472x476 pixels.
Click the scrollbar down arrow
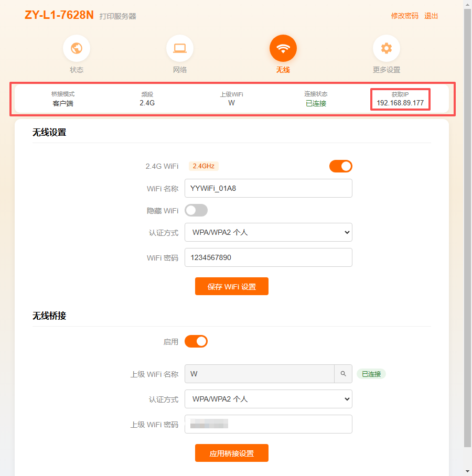[468, 472]
